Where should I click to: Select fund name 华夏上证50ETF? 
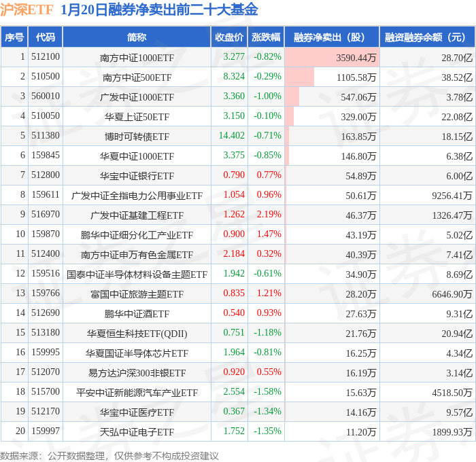coord(137,117)
